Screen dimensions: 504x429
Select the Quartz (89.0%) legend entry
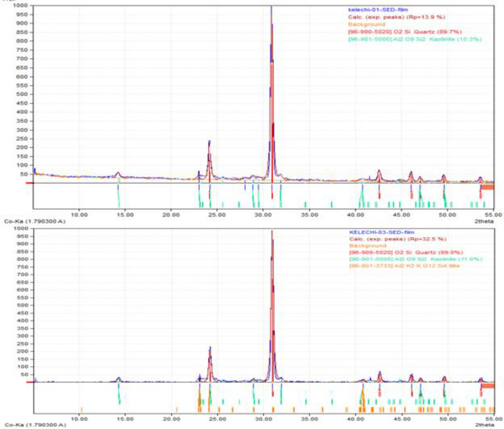click(406, 252)
